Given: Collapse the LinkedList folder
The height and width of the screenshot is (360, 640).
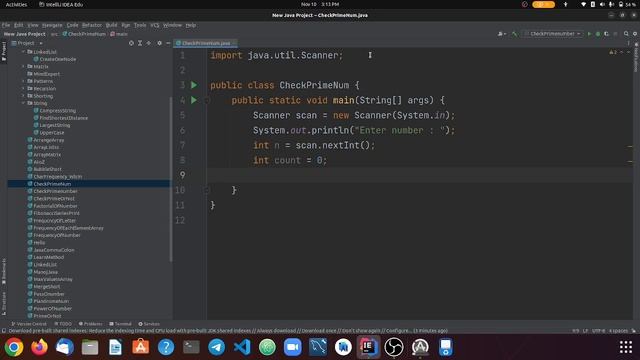Looking at the screenshot, I should 23,52.
